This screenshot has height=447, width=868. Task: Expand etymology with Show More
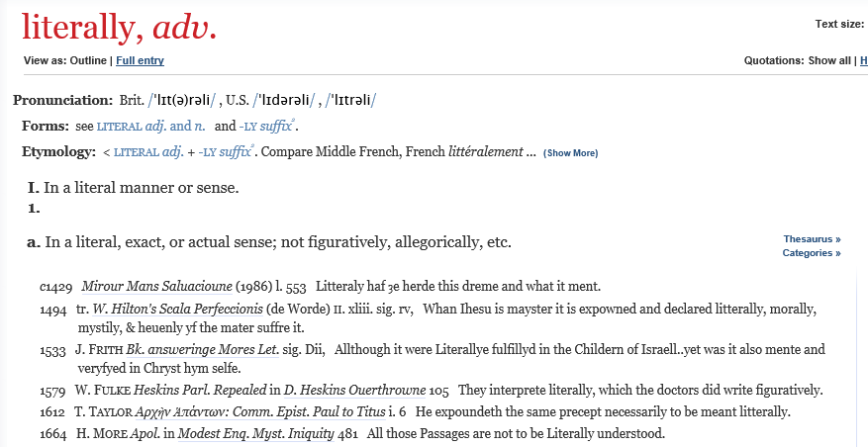coord(571,153)
